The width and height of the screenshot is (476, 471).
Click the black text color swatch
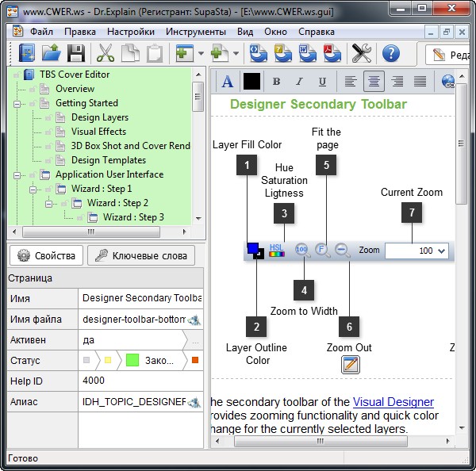[251, 82]
